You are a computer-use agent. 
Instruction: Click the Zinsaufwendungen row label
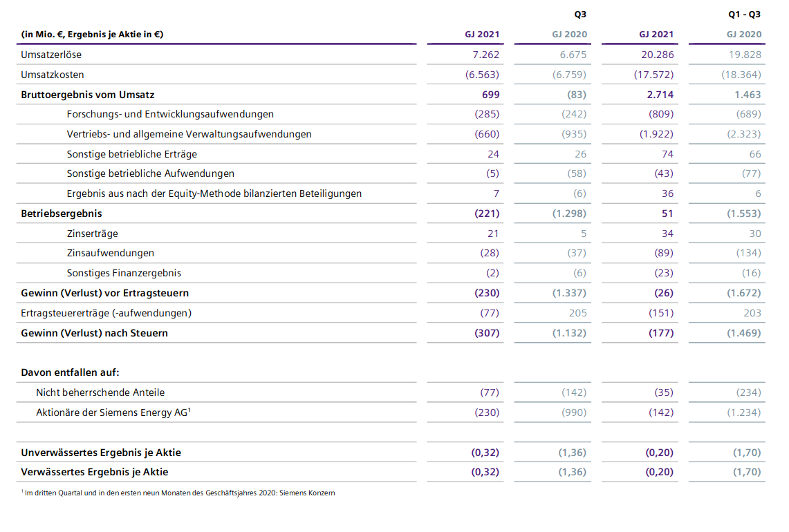click(x=110, y=254)
